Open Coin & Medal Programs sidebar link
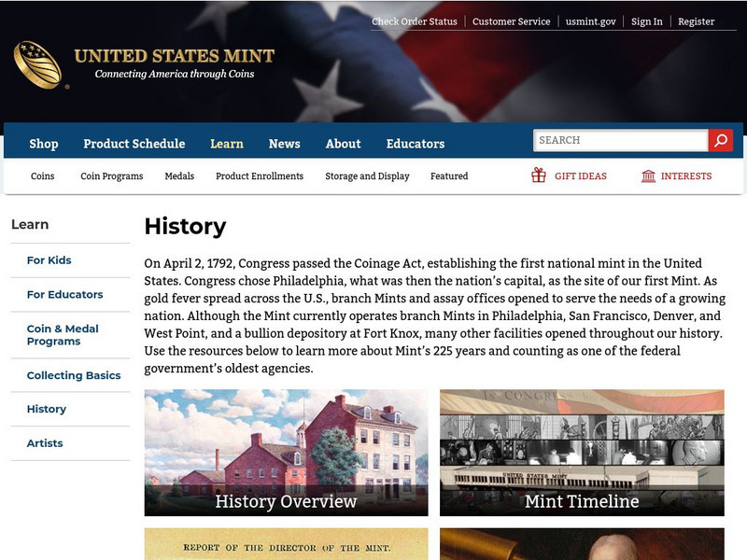The height and width of the screenshot is (560, 747). (x=63, y=335)
